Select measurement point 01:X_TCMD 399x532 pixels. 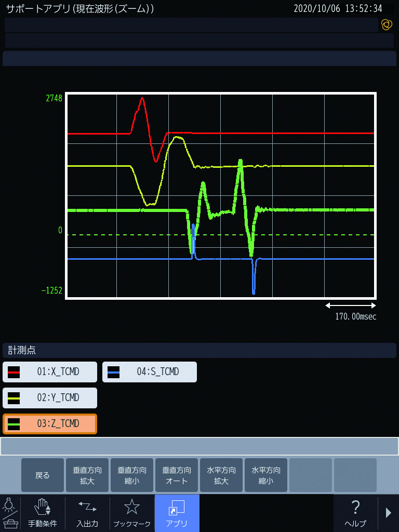tap(50, 372)
